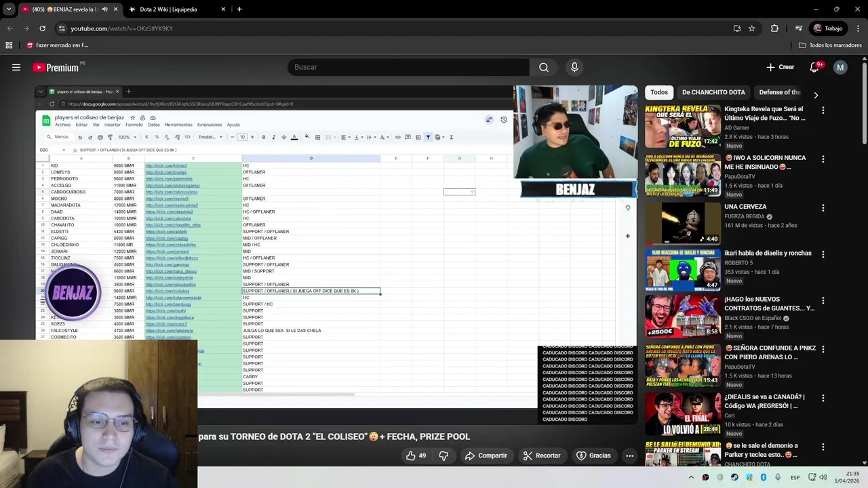Select the De CHANCHITO DOTA chip
Viewport: 868px width, 488px height.
coord(713,92)
